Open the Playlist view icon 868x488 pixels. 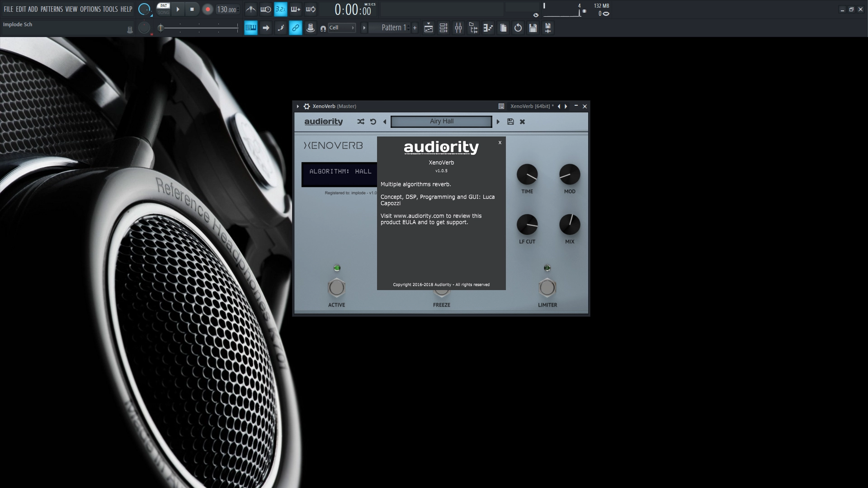(x=429, y=28)
